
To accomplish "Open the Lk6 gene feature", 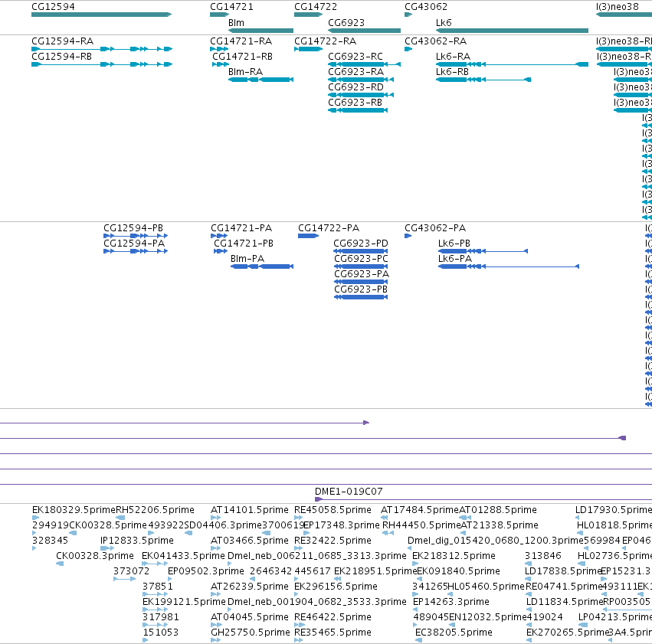I will (512, 31).
